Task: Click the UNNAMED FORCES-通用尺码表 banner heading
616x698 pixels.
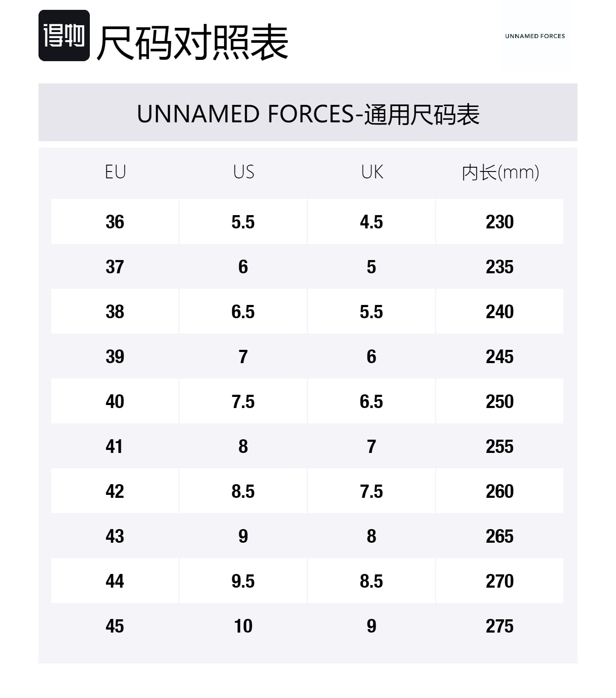Action: click(x=308, y=114)
